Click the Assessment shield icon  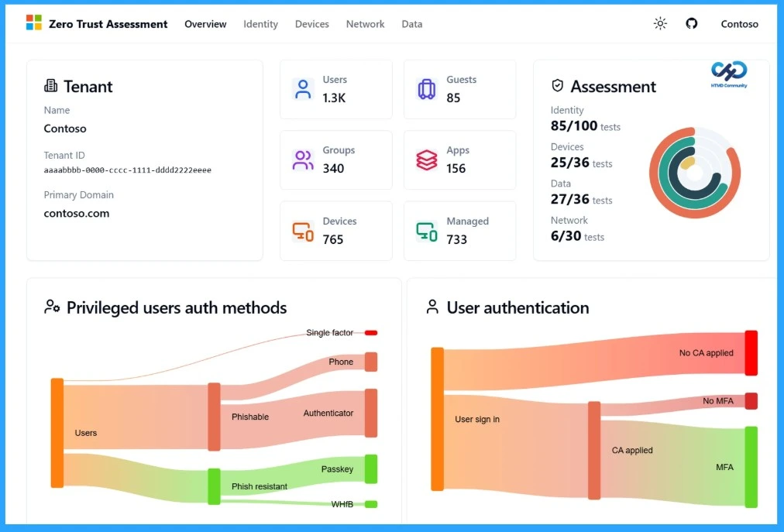pyautogui.click(x=557, y=86)
